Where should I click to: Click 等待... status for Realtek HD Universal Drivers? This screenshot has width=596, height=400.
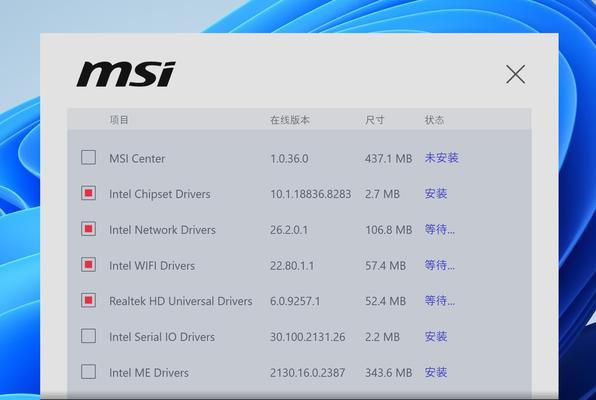(439, 301)
